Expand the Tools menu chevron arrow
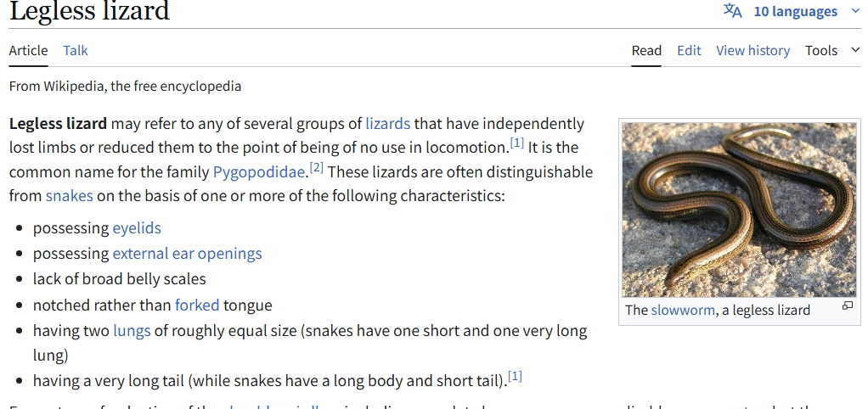868x409 pixels. [855, 50]
